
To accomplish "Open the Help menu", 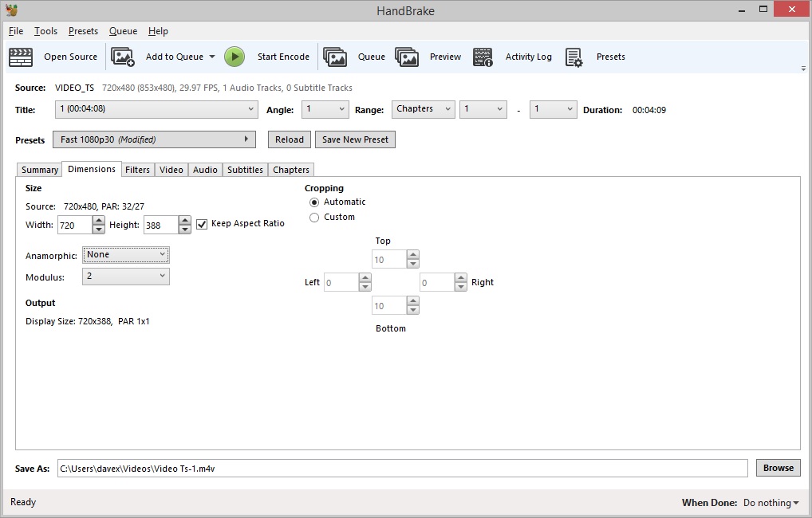I will 158,31.
